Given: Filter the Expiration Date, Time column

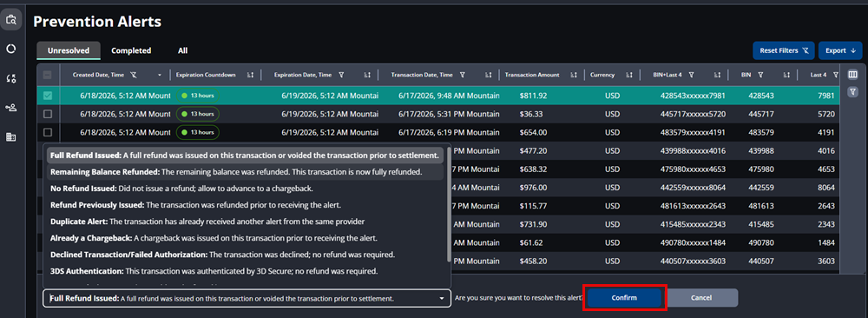Looking at the screenshot, I should point(341,75).
